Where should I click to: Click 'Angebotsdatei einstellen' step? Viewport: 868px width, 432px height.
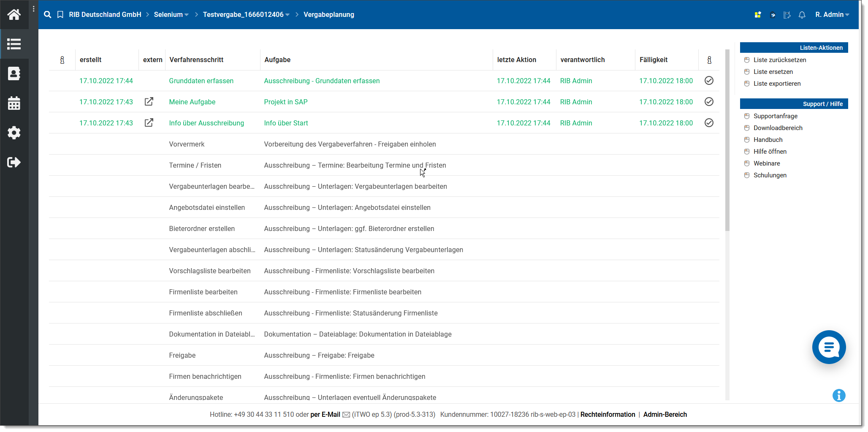(x=207, y=207)
